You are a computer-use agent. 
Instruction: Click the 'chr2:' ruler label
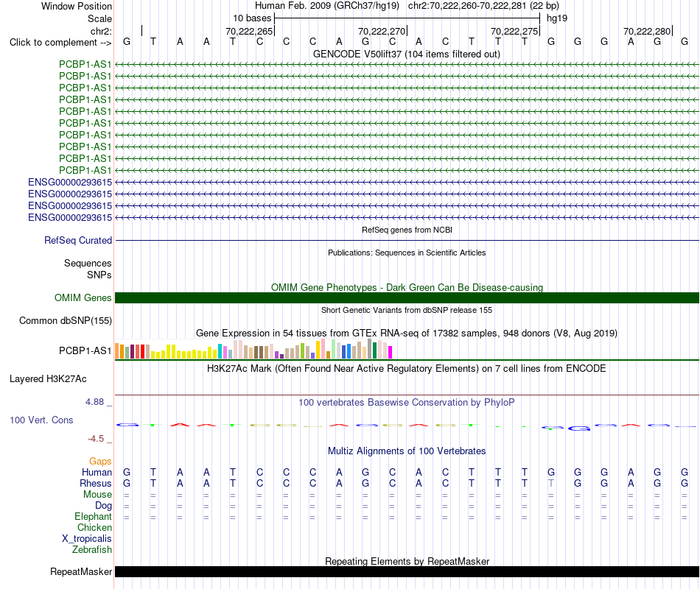point(101,31)
